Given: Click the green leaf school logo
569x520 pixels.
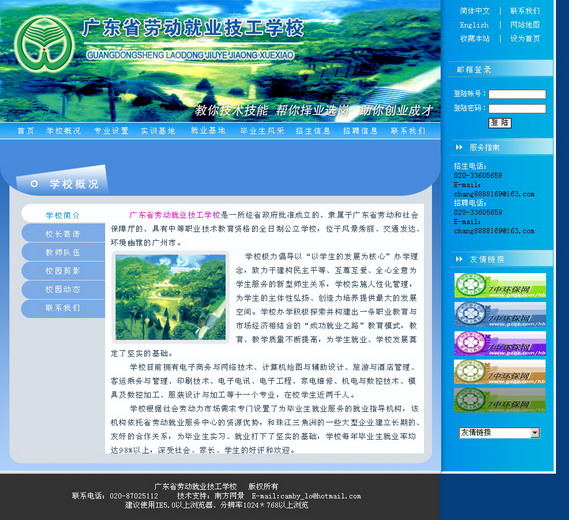Looking at the screenshot, I should (44, 44).
